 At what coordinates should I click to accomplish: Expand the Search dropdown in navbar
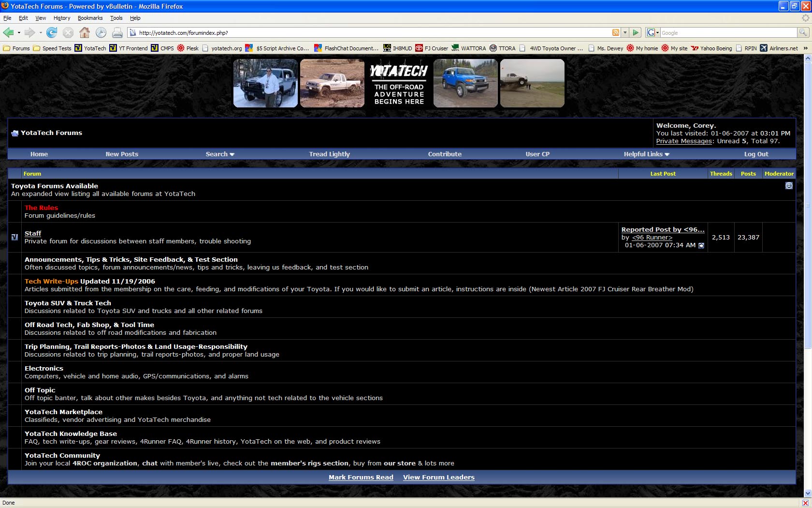[x=220, y=154]
